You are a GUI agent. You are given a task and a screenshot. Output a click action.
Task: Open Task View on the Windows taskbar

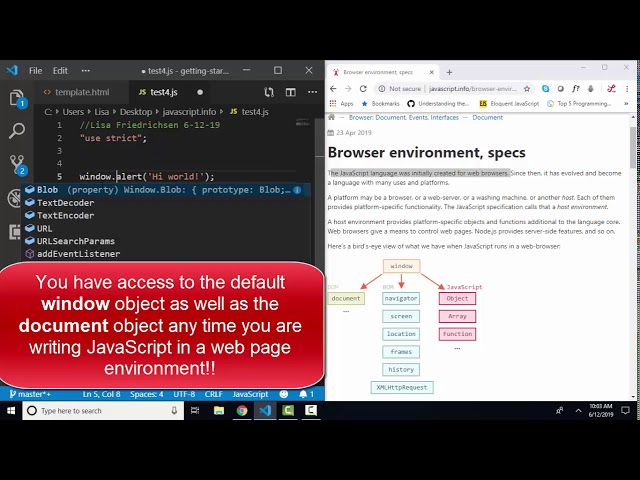point(195,411)
